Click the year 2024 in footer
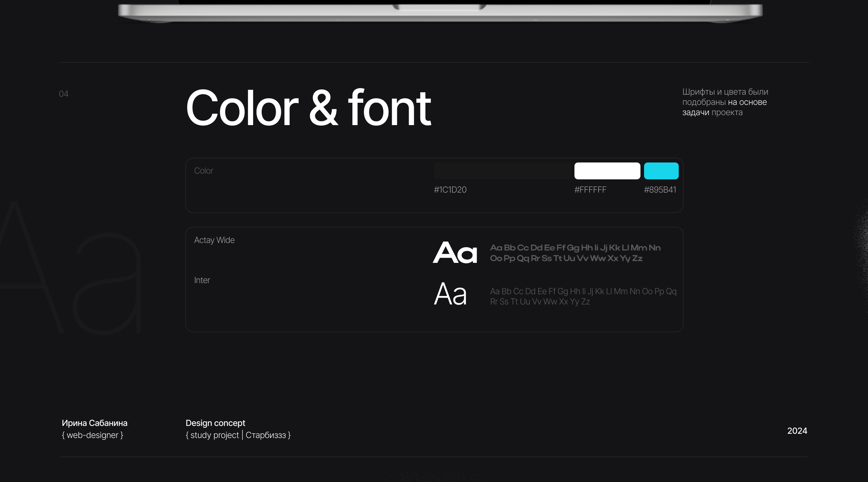Image resolution: width=868 pixels, height=482 pixels. [797, 431]
